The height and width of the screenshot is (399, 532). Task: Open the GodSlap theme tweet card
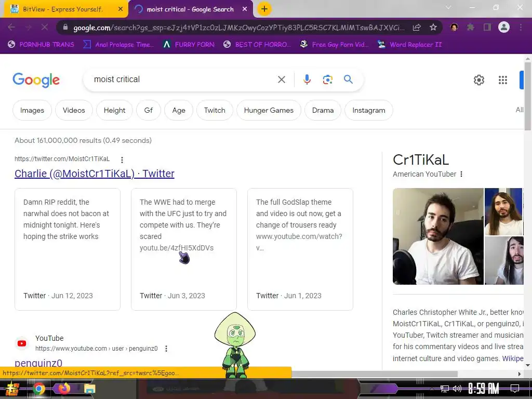point(300,249)
